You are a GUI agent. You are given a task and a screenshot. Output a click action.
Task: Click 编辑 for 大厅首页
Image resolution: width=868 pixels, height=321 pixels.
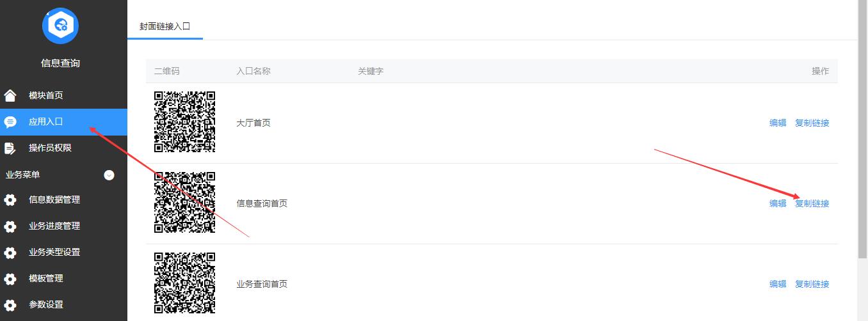coord(778,123)
